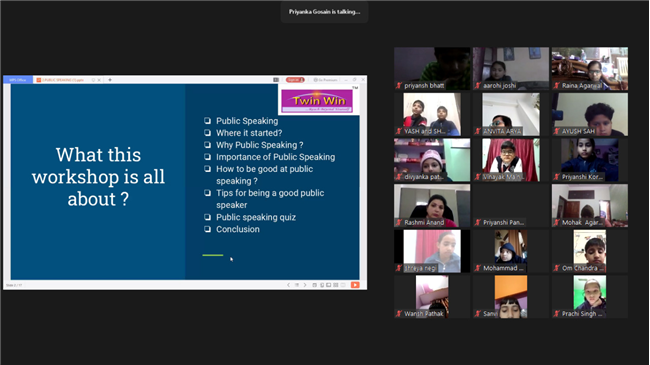The height and width of the screenshot is (365, 650).
Task: Click the 'Priyanka Gosain is talking...' banner
Action: point(324,12)
